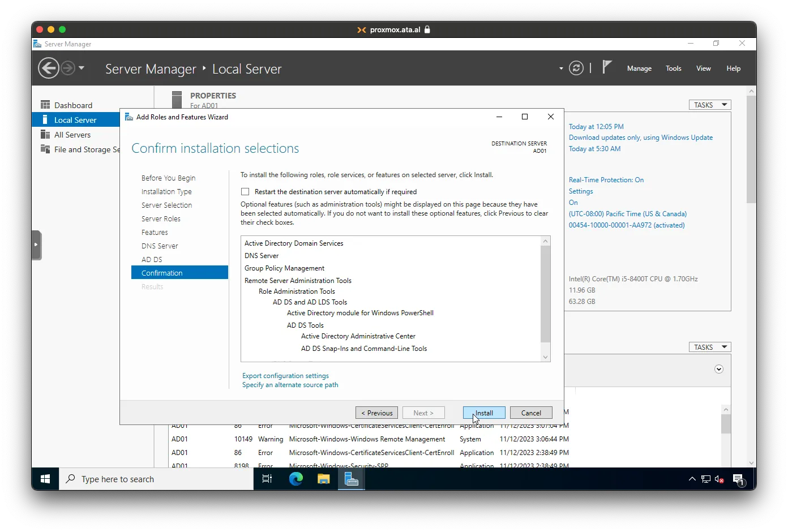Click the Server Manager back arrow
This screenshot has width=788, height=532.
tap(48, 68)
